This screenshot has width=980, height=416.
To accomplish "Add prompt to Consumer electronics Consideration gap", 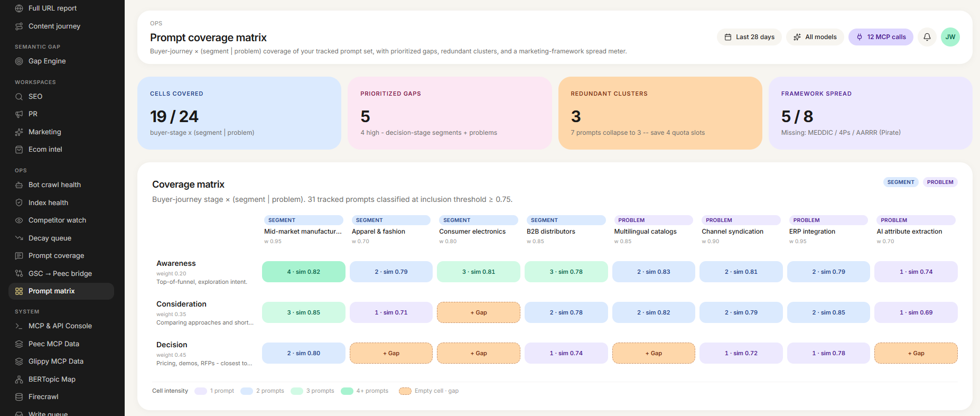I will [x=478, y=312].
